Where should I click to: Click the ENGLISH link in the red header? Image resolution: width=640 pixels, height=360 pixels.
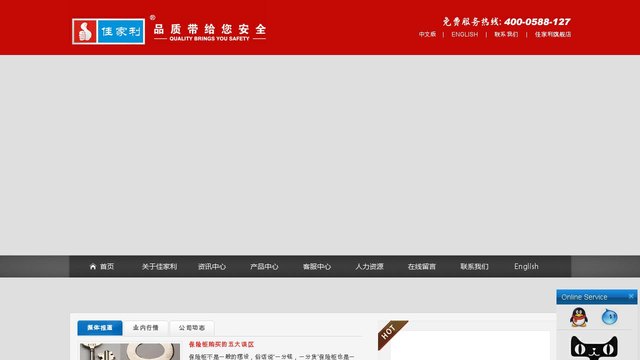coord(464,34)
